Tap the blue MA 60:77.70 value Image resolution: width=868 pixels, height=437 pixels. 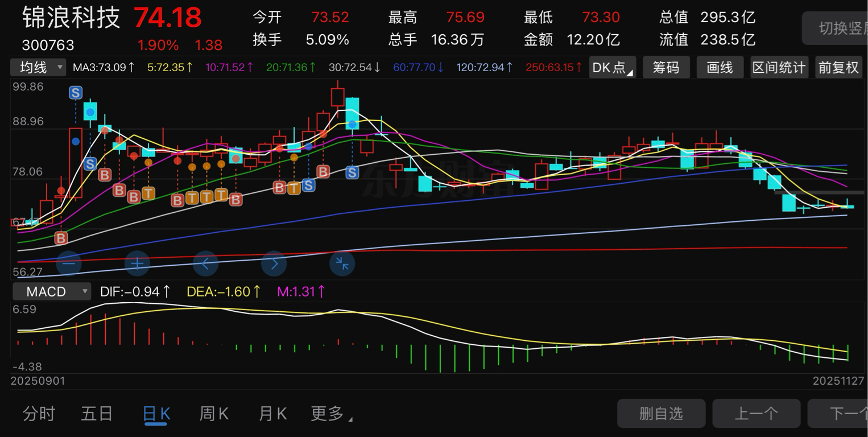tap(419, 67)
